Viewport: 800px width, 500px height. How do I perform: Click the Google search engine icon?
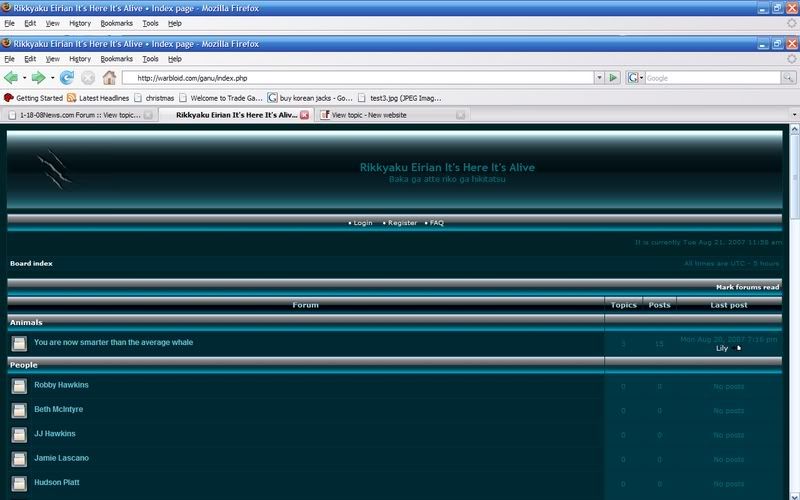[x=633, y=78]
